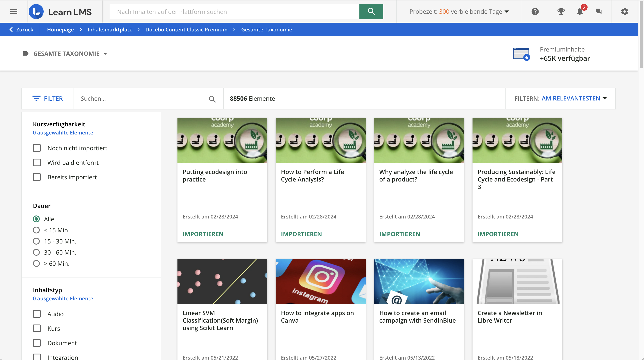Import Producing Sustainably Part 3
Image resolution: width=644 pixels, height=360 pixels.
click(498, 234)
